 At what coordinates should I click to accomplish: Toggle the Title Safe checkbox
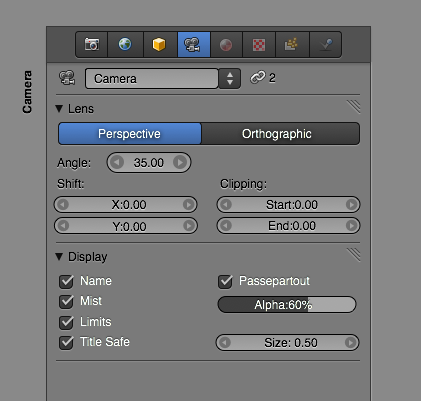click(x=66, y=343)
